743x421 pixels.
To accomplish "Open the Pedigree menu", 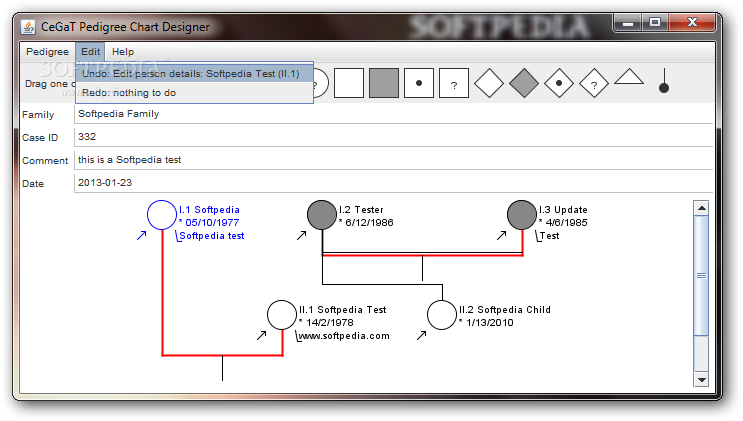I will (x=47, y=52).
